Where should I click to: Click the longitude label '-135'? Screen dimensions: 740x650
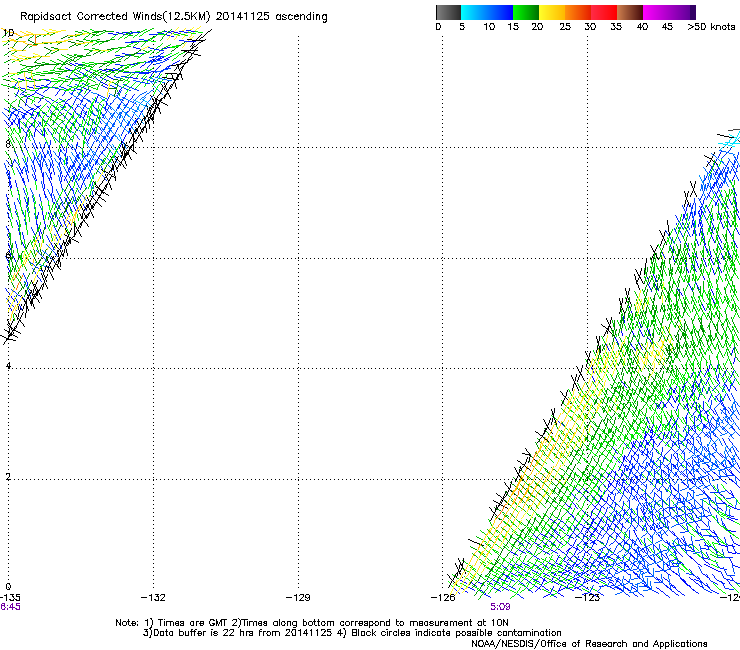coord(10,598)
